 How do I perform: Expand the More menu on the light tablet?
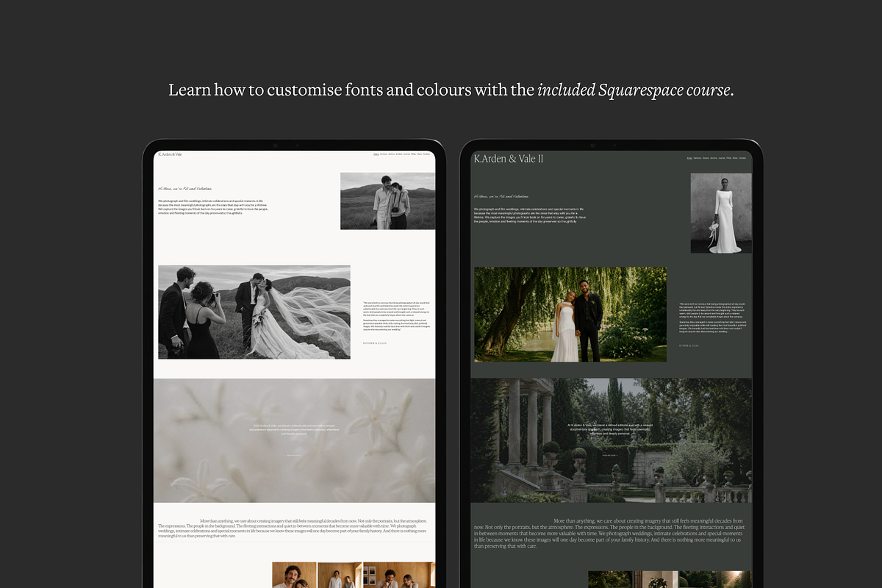click(420, 154)
